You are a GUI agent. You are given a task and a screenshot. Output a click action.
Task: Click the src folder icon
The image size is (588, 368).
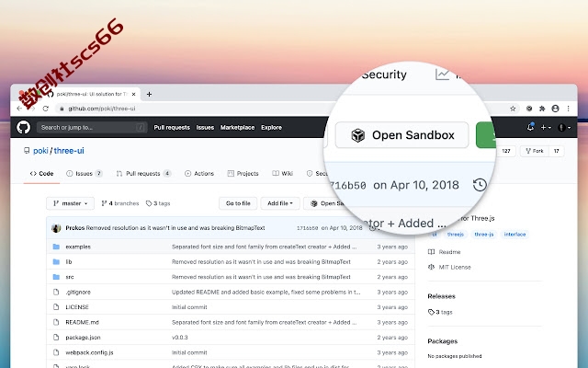coord(56,277)
